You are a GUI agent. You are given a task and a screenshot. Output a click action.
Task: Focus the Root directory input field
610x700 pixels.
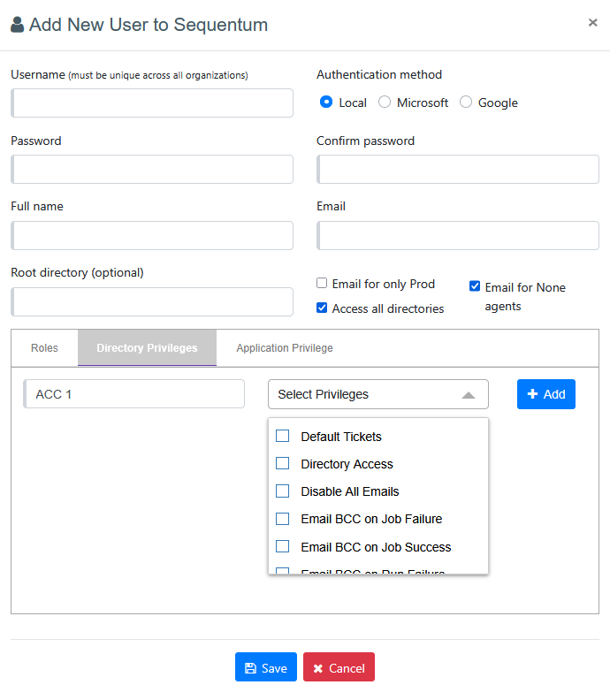coord(152,301)
